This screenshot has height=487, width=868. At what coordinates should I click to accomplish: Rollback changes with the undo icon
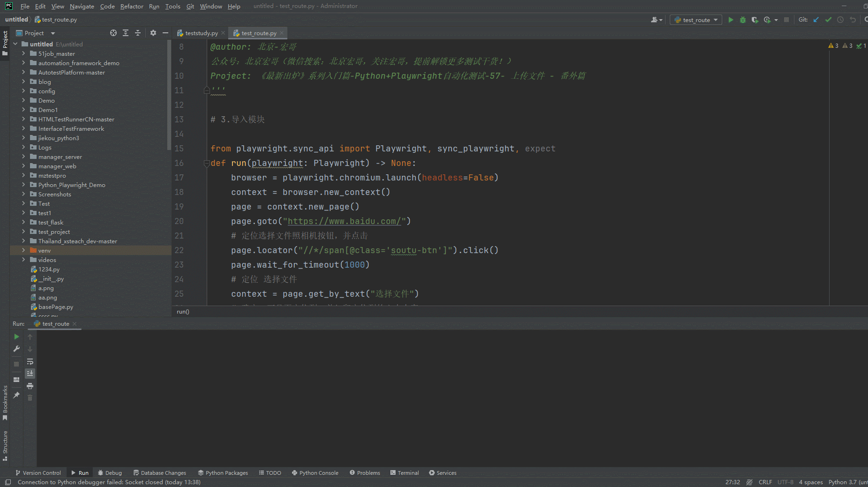tap(853, 20)
